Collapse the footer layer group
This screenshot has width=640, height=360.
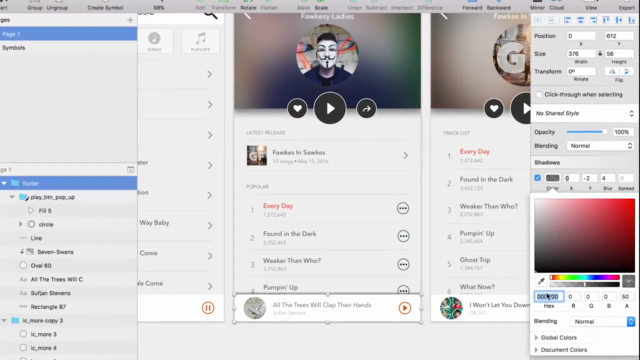pyautogui.click(x=4, y=183)
